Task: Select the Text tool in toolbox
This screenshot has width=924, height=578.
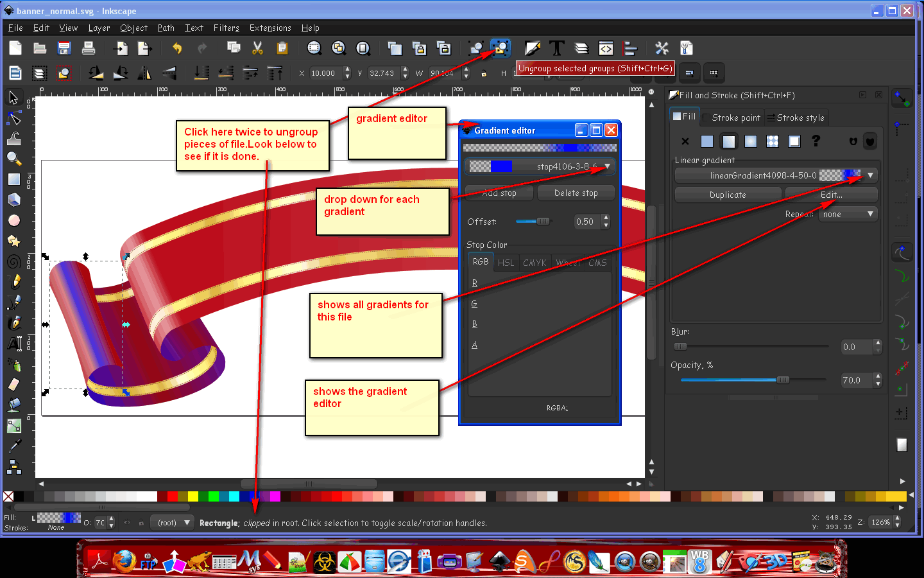Action: [13, 344]
